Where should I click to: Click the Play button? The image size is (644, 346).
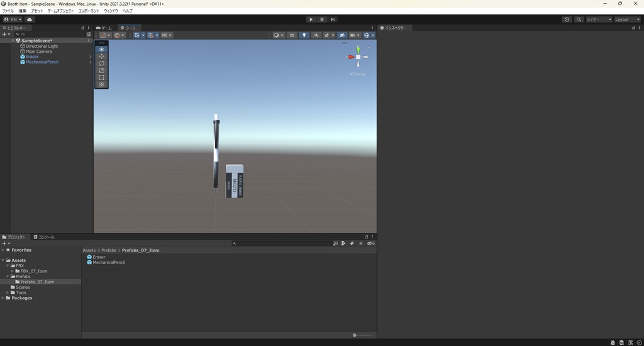[311, 20]
